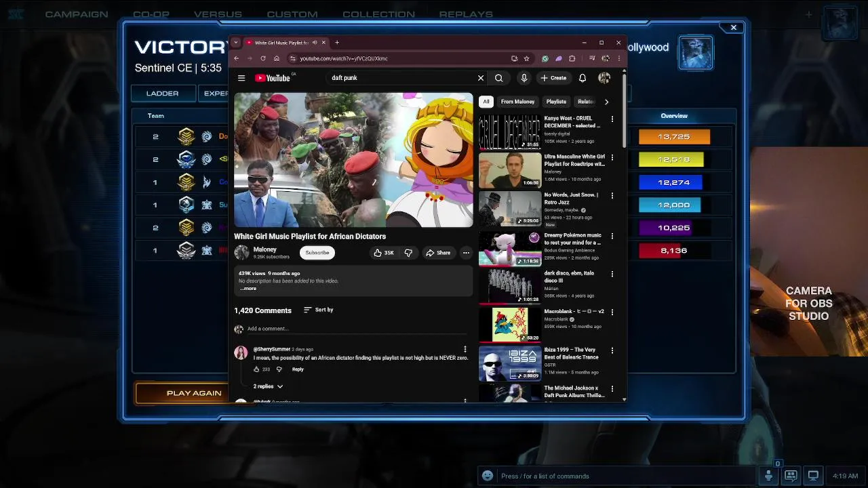Screen dimensions: 868x488
Task: Click the Add a comment field
Action: [357, 329]
